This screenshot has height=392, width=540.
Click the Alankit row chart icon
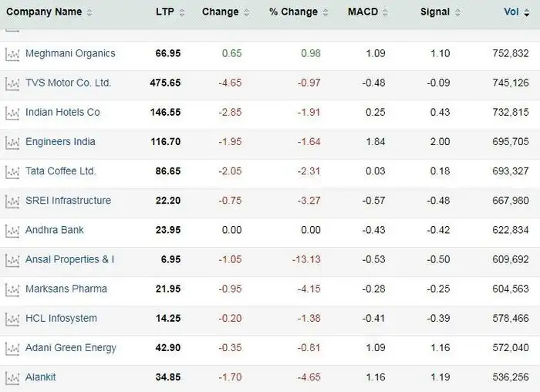pyautogui.click(x=12, y=377)
